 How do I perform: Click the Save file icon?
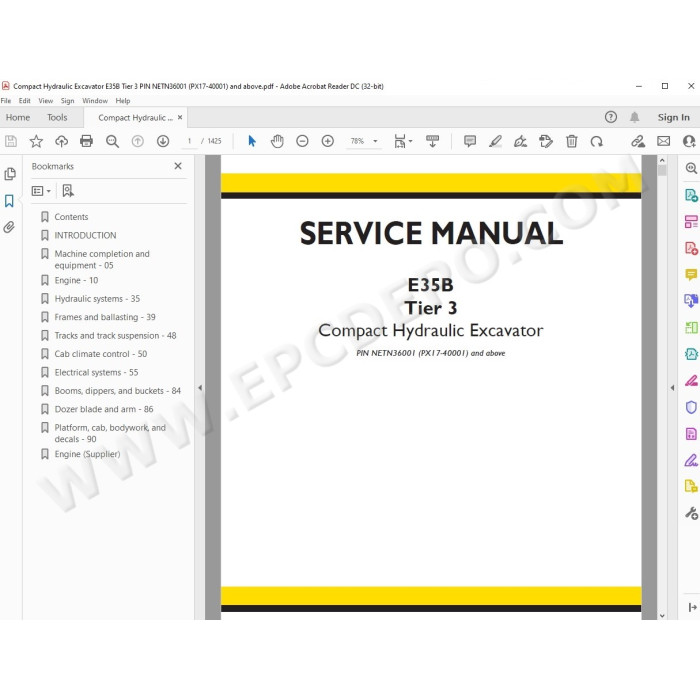click(x=11, y=142)
